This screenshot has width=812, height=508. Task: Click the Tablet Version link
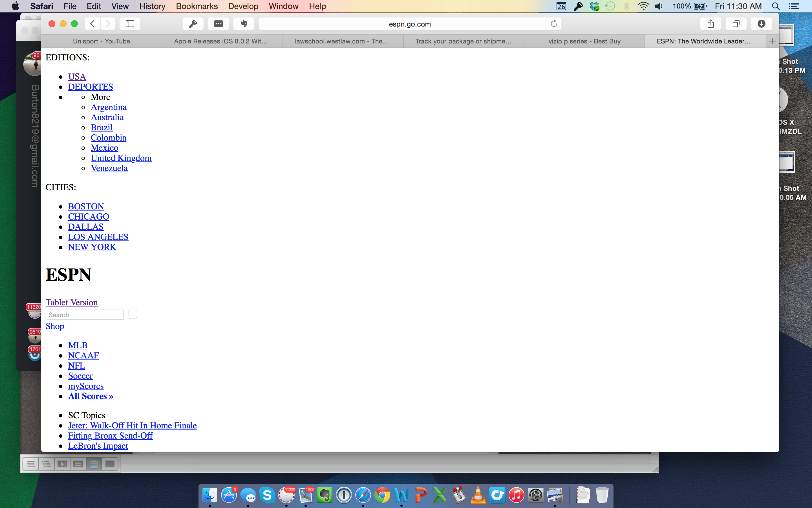[71, 302]
